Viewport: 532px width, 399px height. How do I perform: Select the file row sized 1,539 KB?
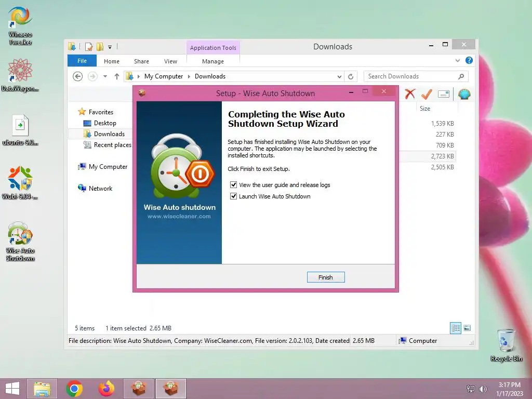tap(443, 124)
